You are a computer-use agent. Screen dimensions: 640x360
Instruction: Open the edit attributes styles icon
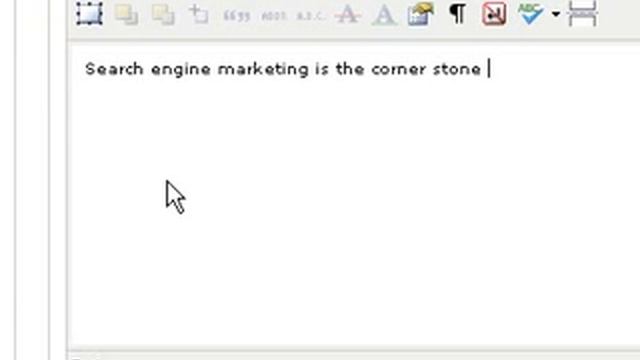point(421,14)
